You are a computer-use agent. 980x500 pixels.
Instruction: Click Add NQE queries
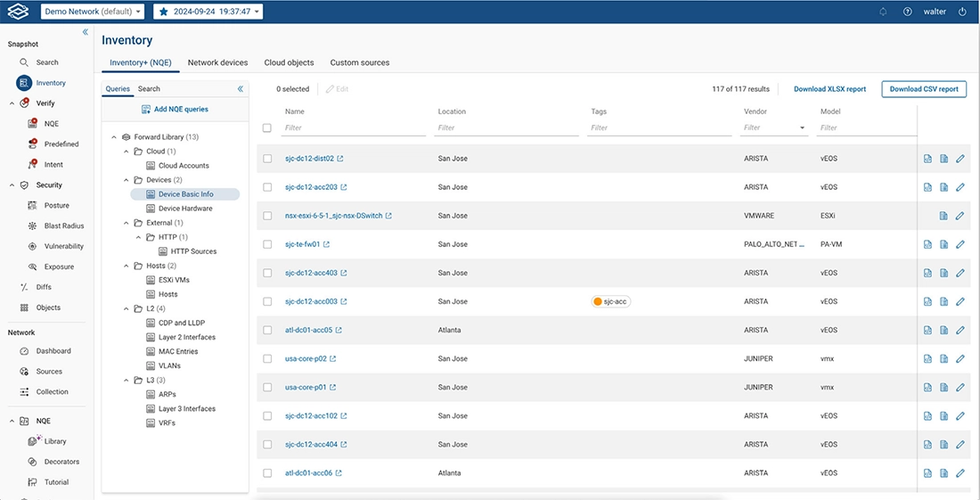tap(175, 110)
